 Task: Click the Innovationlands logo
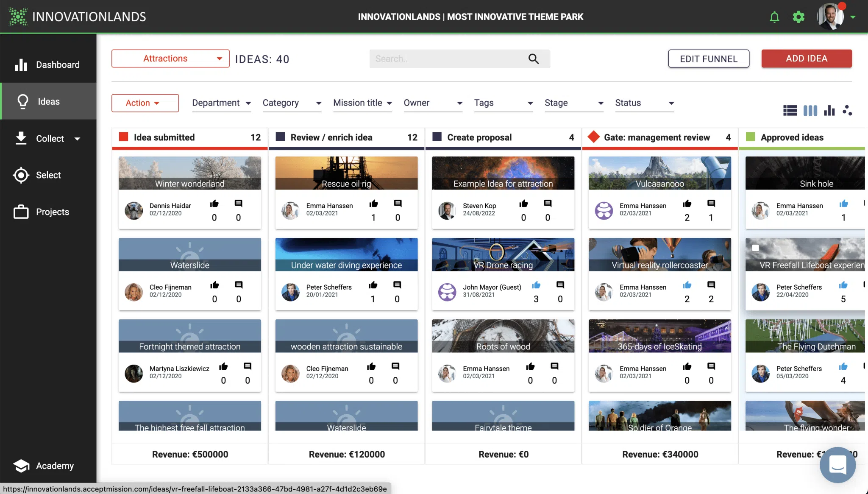[x=77, y=17]
